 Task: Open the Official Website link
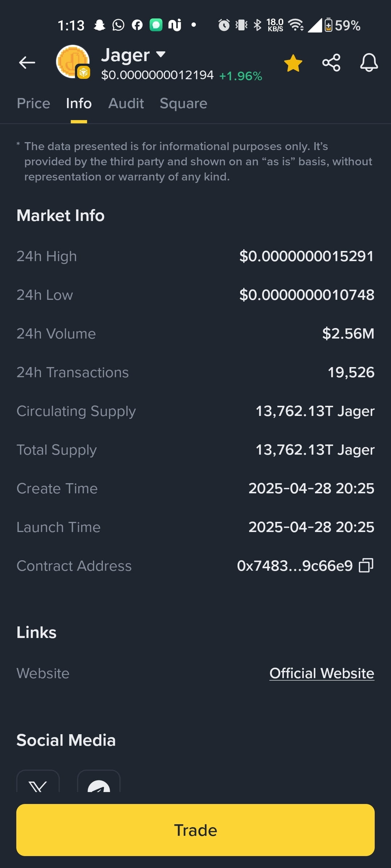point(322,673)
